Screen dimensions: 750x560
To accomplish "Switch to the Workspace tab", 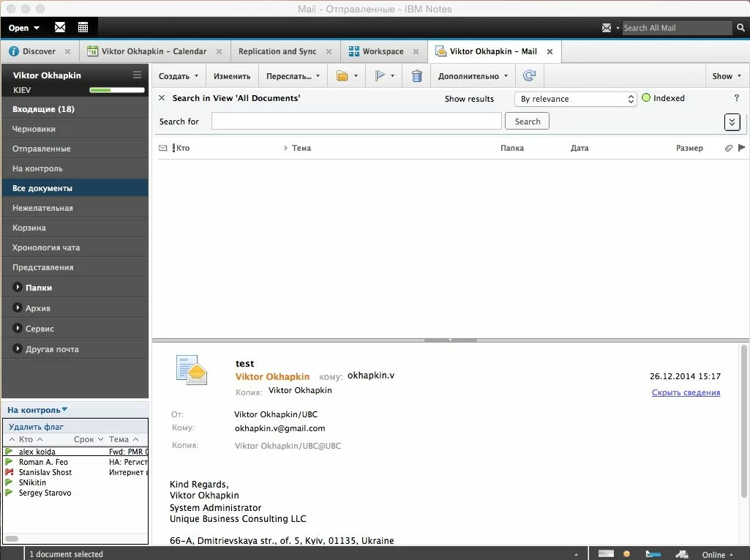I will [x=383, y=51].
